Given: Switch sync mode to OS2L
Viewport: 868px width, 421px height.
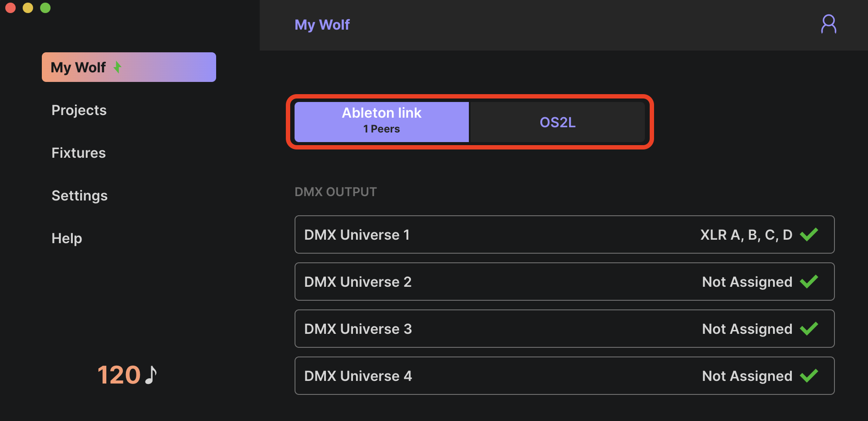Looking at the screenshot, I should (x=557, y=122).
